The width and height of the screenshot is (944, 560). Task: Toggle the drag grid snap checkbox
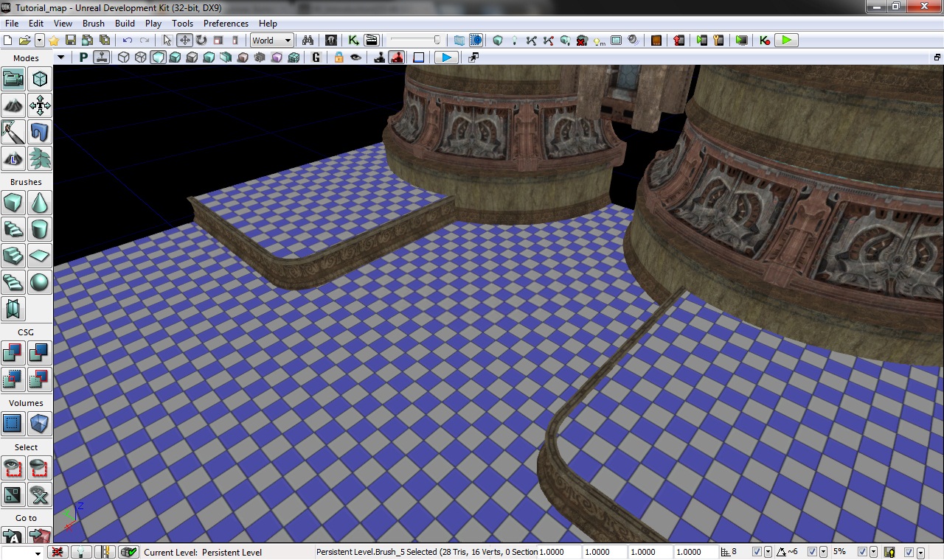tap(757, 552)
